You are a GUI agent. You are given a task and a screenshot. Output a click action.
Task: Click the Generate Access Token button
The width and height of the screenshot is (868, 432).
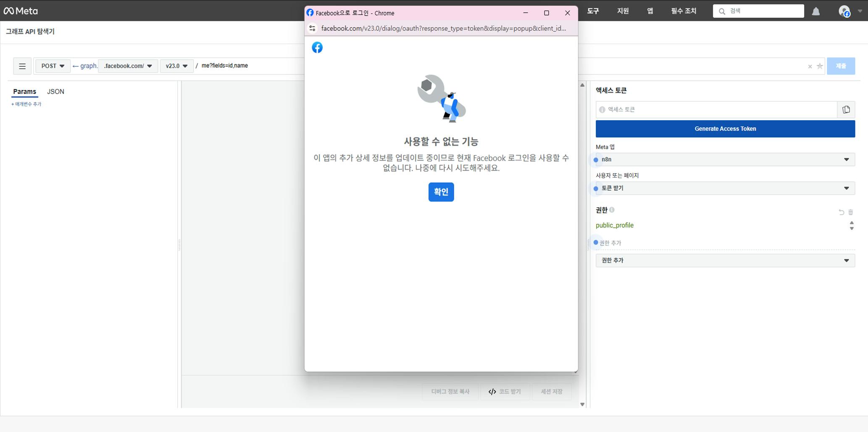pyautogui.click(x=725, y=129)
